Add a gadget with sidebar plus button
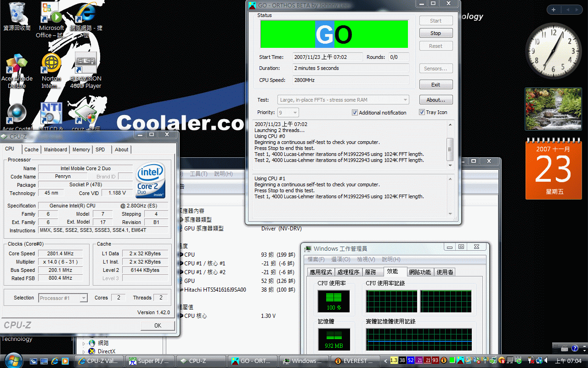 pos(554,10)
